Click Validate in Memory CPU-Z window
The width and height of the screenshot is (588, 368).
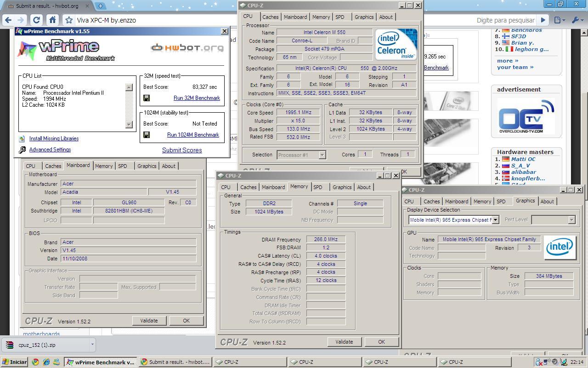(344, 342)
